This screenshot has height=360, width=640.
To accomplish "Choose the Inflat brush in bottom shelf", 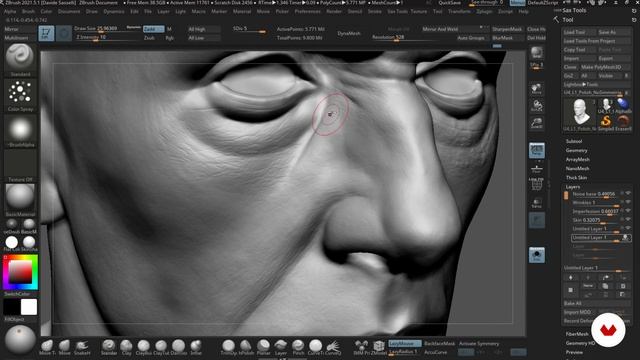I will pos(196,347).
